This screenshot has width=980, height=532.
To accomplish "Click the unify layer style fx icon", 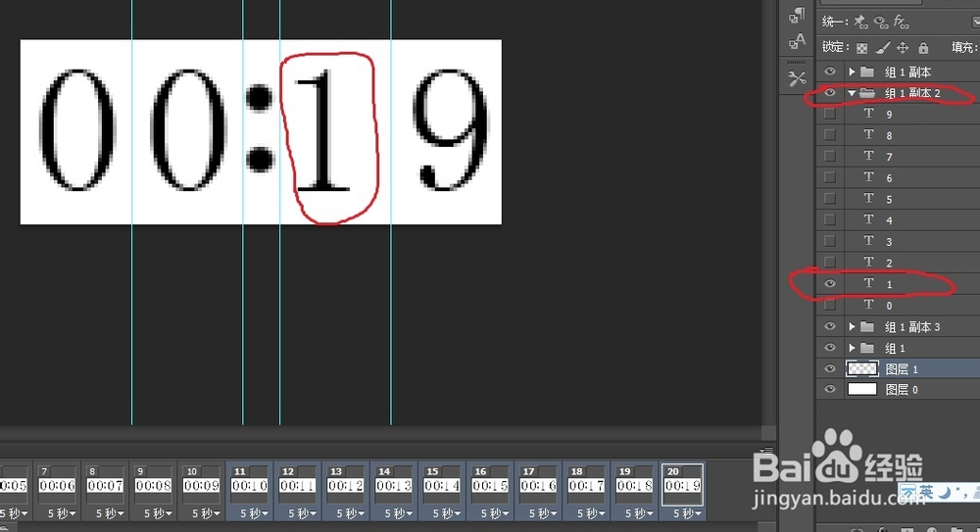I will tap(901, 23).
